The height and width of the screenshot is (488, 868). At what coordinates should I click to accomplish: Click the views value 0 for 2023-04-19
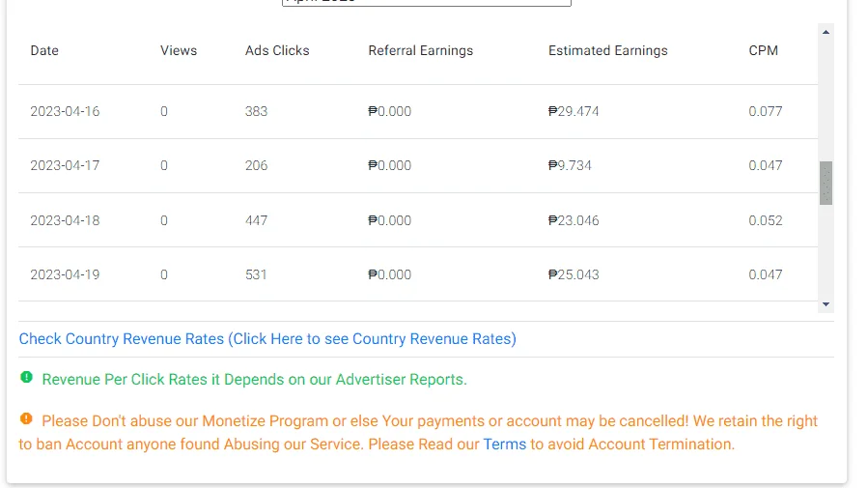tap(164, 274)
